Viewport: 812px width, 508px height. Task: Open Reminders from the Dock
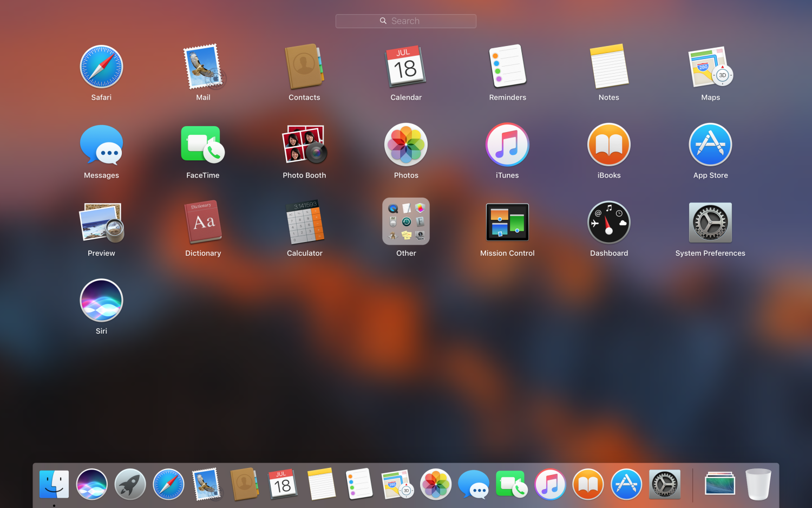tap(359, 484)
